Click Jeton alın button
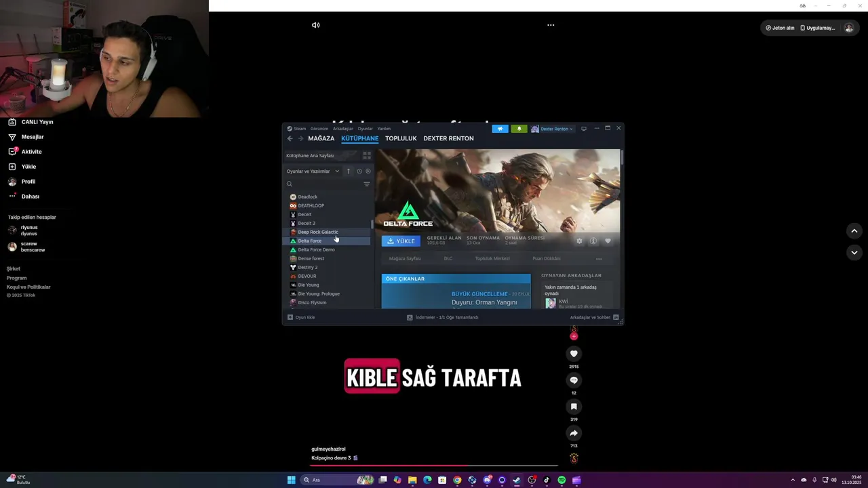The width and height of the screenshot is (868, 488). coord(780,28)
